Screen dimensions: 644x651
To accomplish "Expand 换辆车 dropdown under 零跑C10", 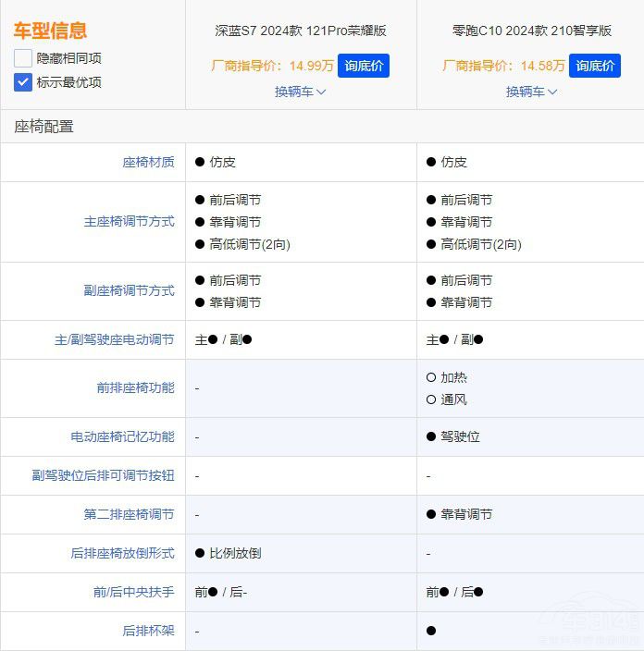I will (x=532, y=92).
